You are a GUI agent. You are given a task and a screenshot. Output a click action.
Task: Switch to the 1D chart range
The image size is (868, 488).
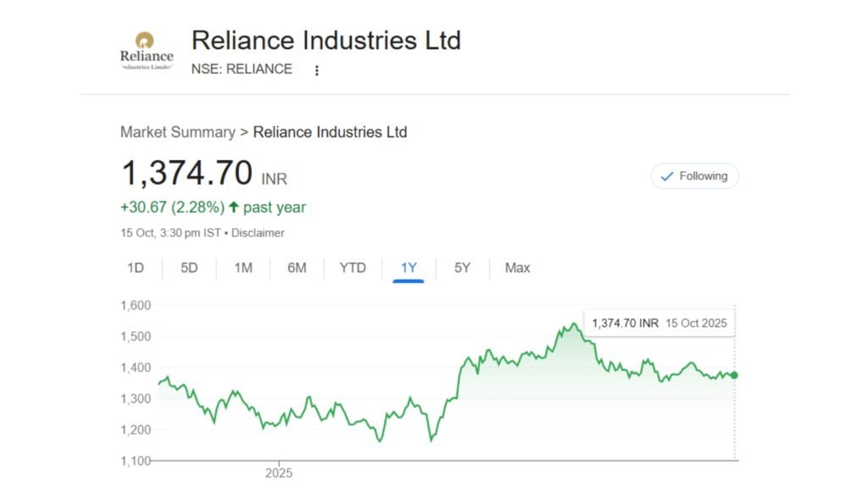coord(136,268)
